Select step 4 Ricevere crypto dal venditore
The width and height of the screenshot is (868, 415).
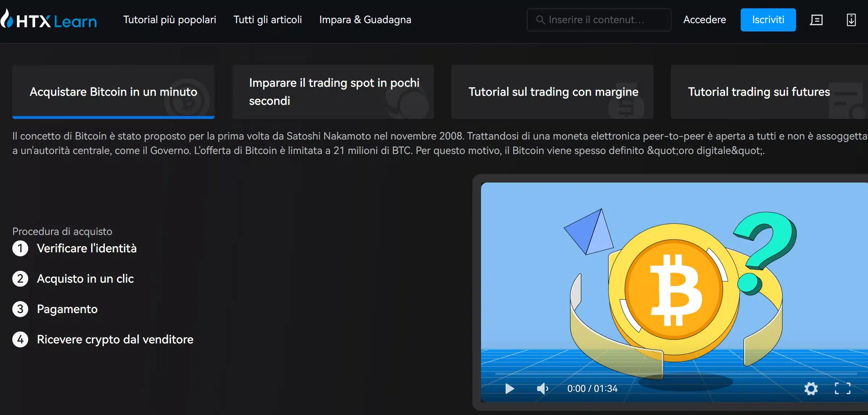click(x=115, y=339)
